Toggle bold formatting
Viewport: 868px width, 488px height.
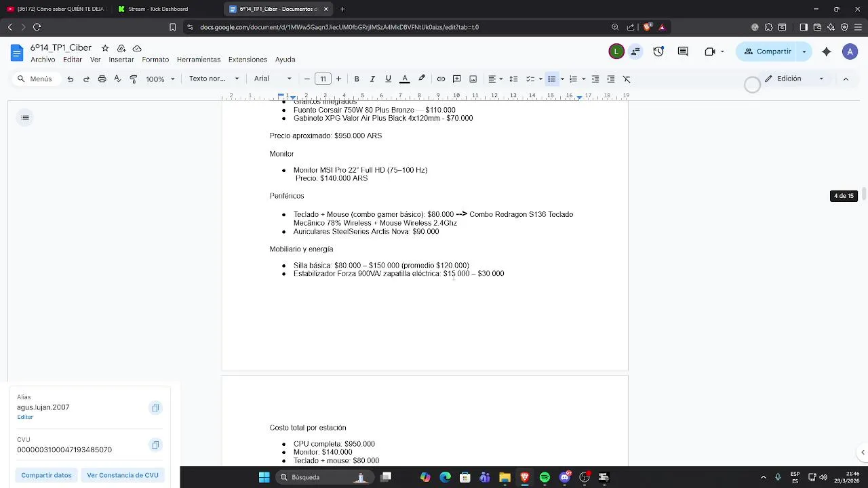[x=357, y=79]
